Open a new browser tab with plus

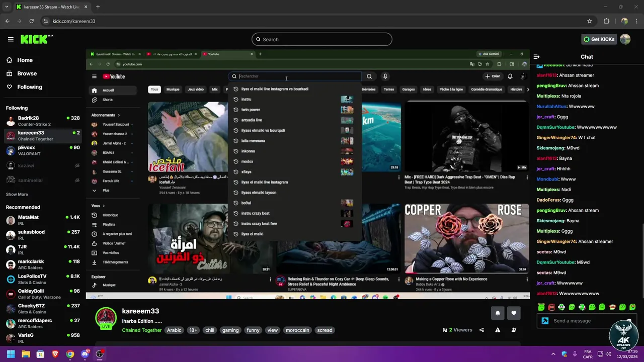pos(98,7)
